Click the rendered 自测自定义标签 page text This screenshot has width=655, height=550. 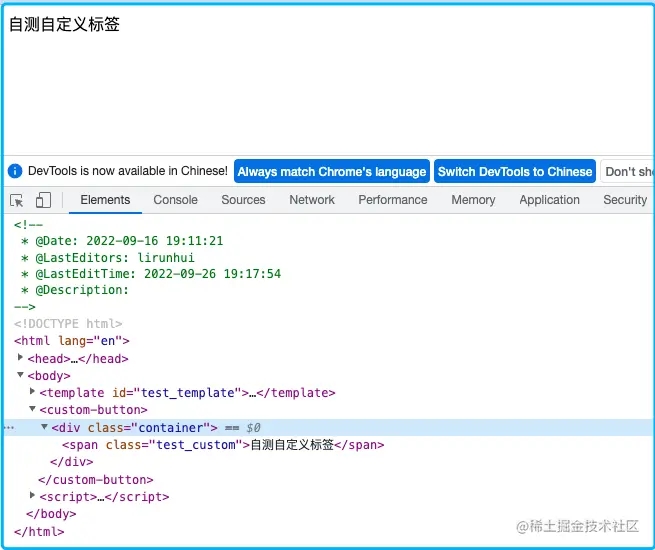coord(64,24)
